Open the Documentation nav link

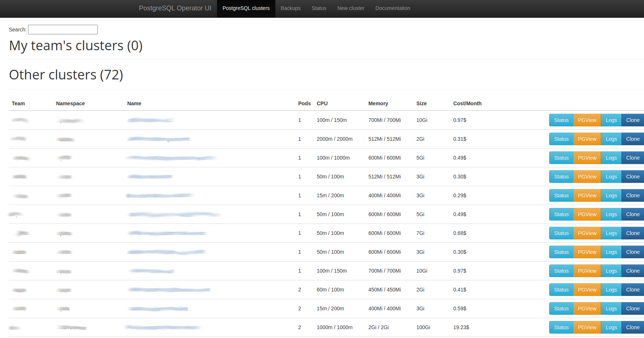393,8
